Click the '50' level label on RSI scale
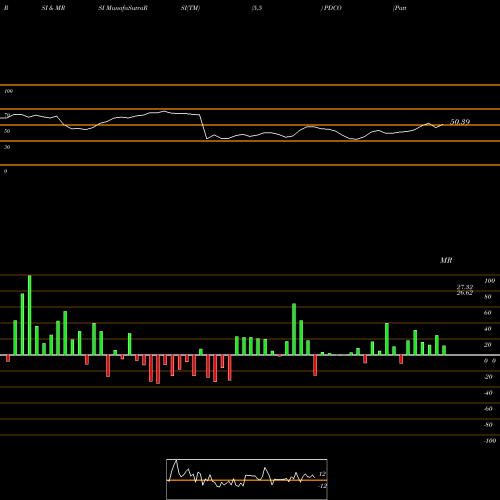Image resolution: width=500 pixels, height=500 pixels. [x=7, y=131]
